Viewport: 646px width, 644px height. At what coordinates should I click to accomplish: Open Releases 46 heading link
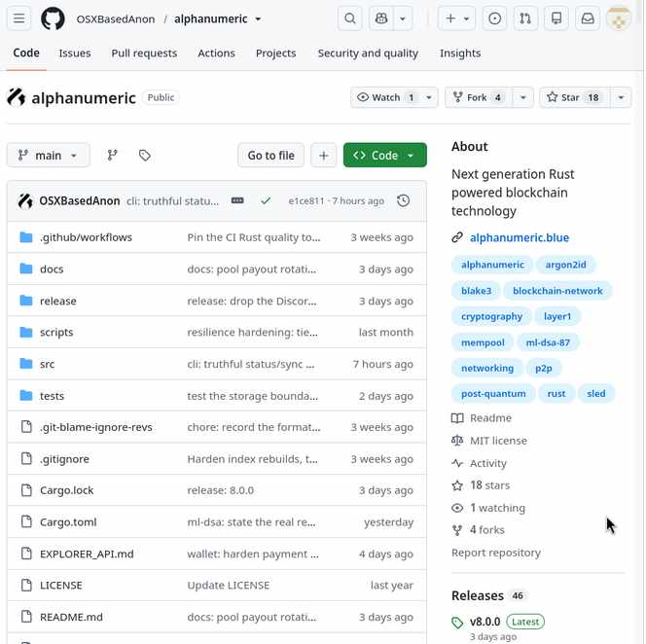pyautogui.click(x=488, y=595)
